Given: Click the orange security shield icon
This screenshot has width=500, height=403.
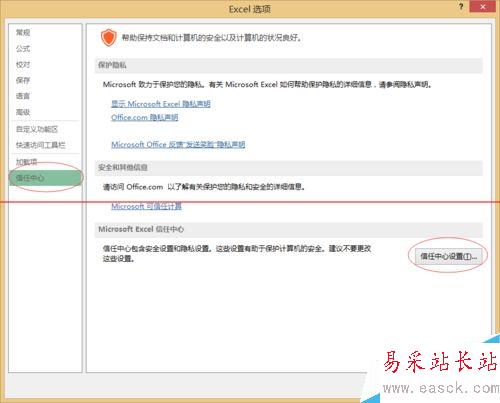Looking at the screenshot, I should tap(109, 37).
